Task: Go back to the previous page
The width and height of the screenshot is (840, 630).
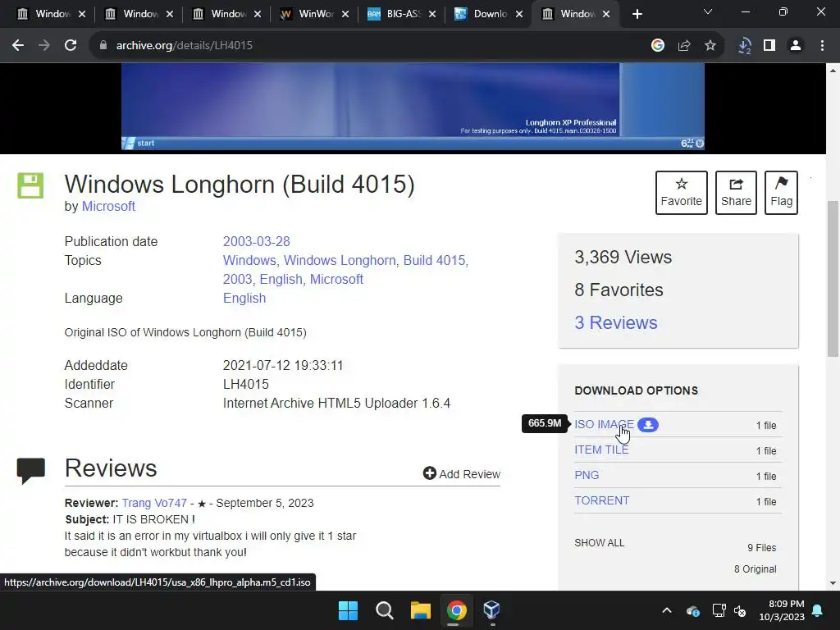Action: pyautogui.click(x=18, y=46)
